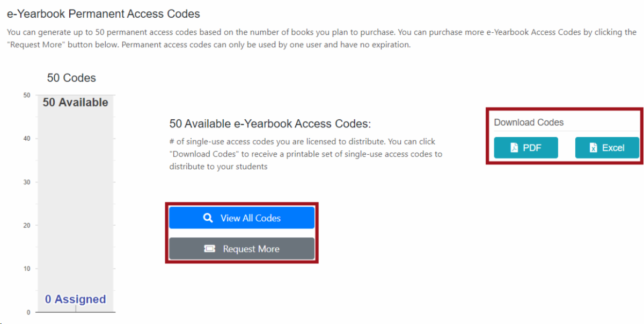Download codes via the PDF button label

coord(532,148)
